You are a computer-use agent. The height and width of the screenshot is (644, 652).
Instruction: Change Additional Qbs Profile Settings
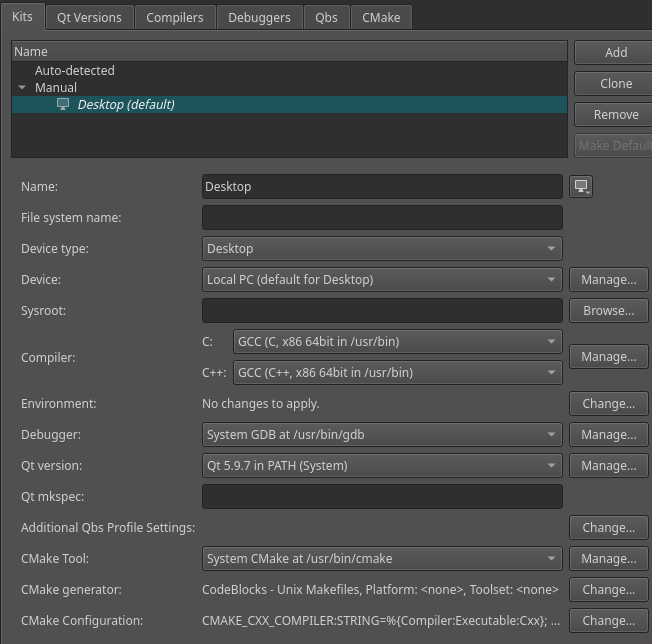[x=608, y=527]
